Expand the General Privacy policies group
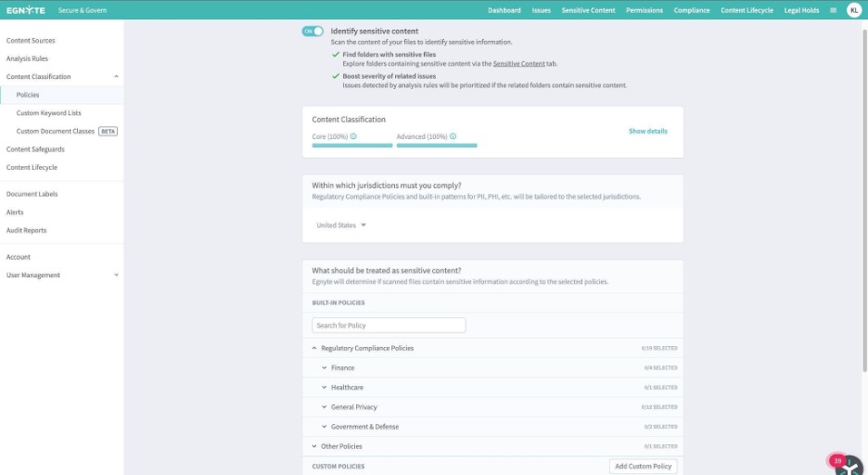868x475 pixels. point(325,407)
